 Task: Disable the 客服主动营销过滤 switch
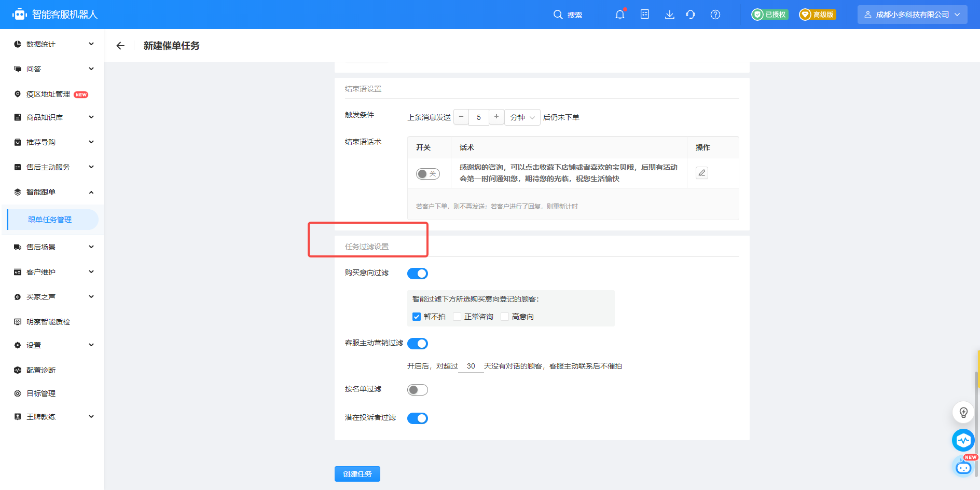point(418,344)
